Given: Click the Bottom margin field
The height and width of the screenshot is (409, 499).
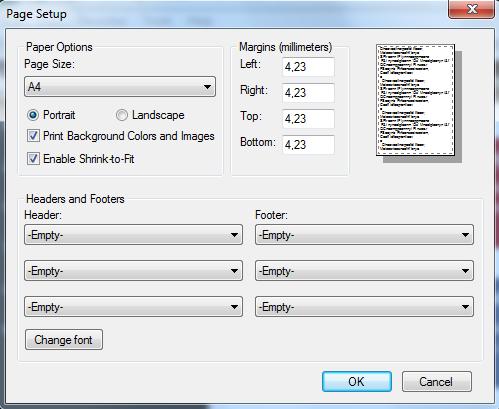Looking at the screenshot, I should pos(308,145).
